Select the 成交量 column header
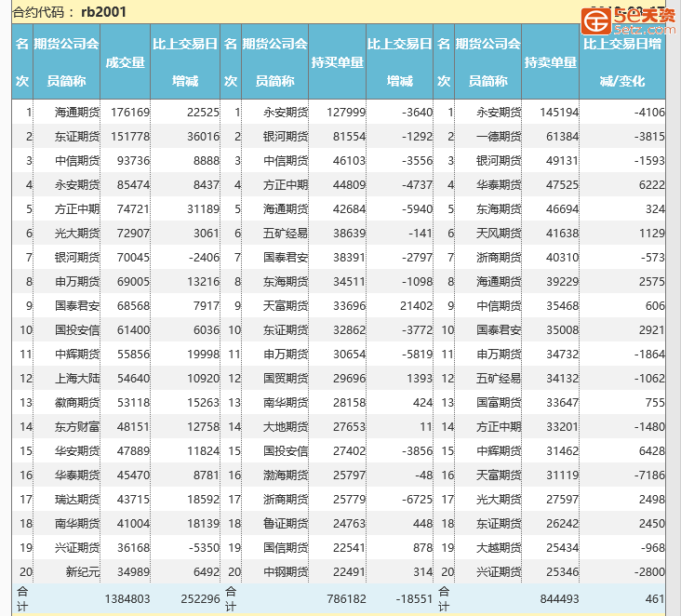Screen dimensions: 681x616 coord(125,62)
